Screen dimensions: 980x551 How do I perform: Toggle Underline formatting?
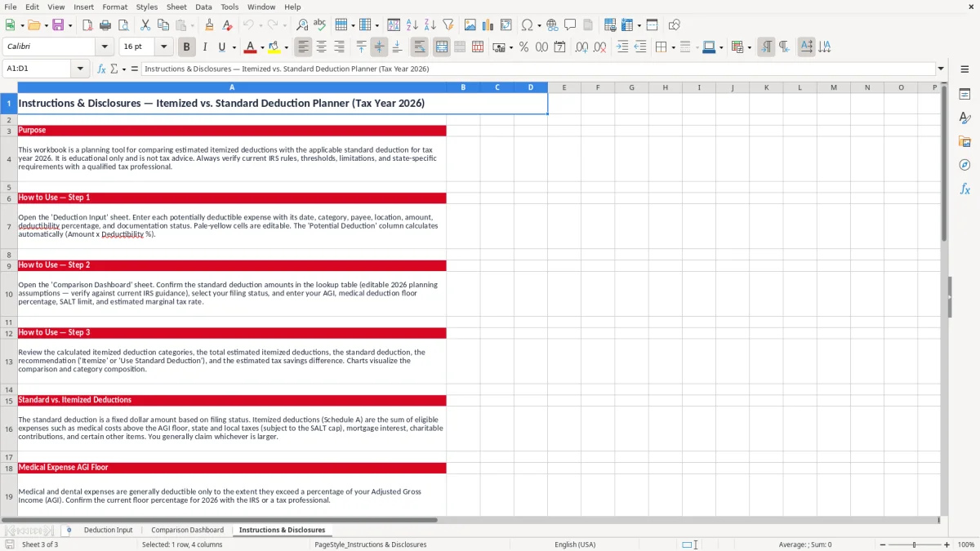click(x=220, y=47)
